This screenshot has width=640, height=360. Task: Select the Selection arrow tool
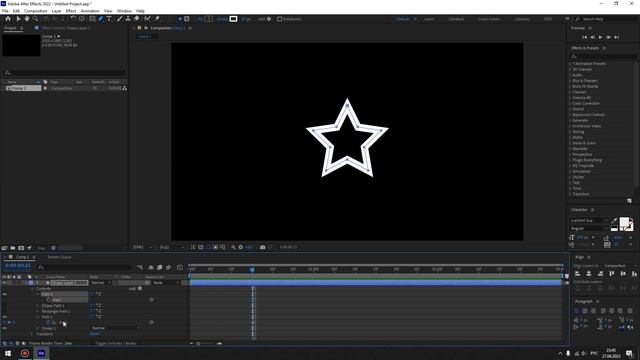[x=18, y=19]
